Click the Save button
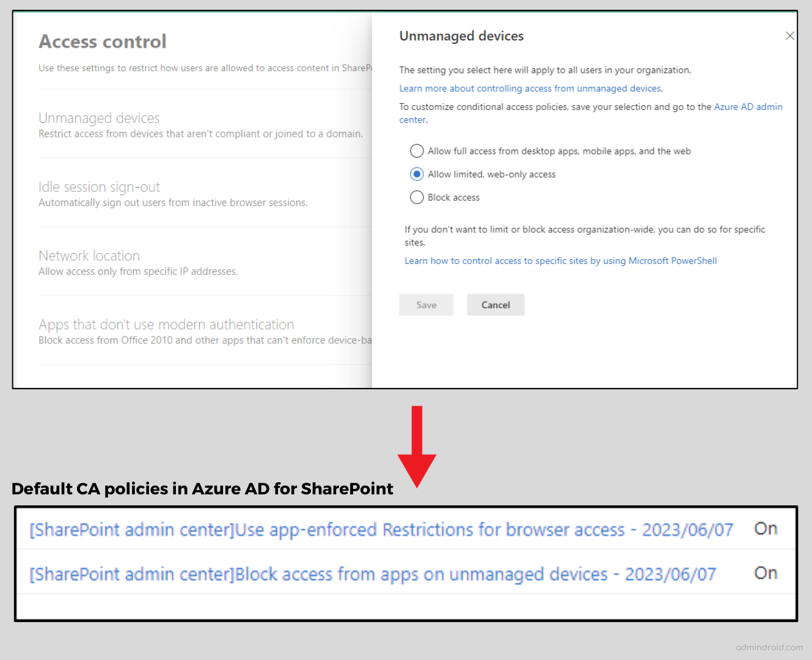Image resolution: width=812 pixels, height=660 pixels. click(x=426, y=304)
